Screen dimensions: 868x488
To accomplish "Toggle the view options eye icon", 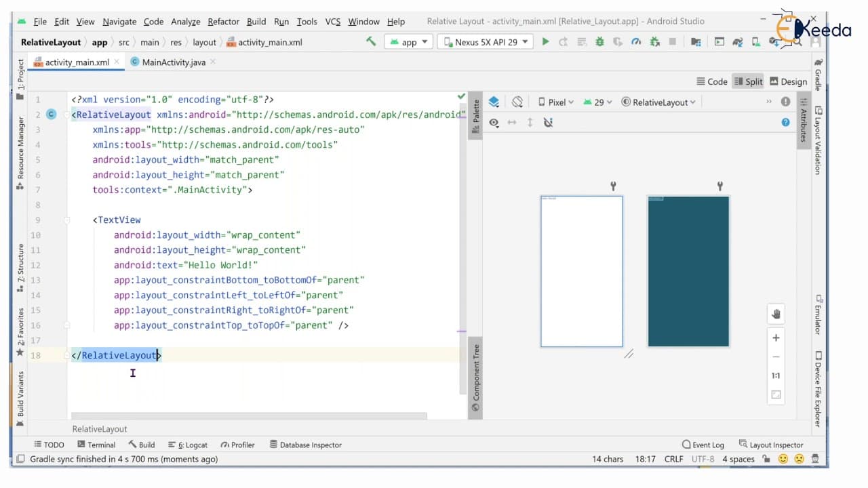I will tap(494, 123).
